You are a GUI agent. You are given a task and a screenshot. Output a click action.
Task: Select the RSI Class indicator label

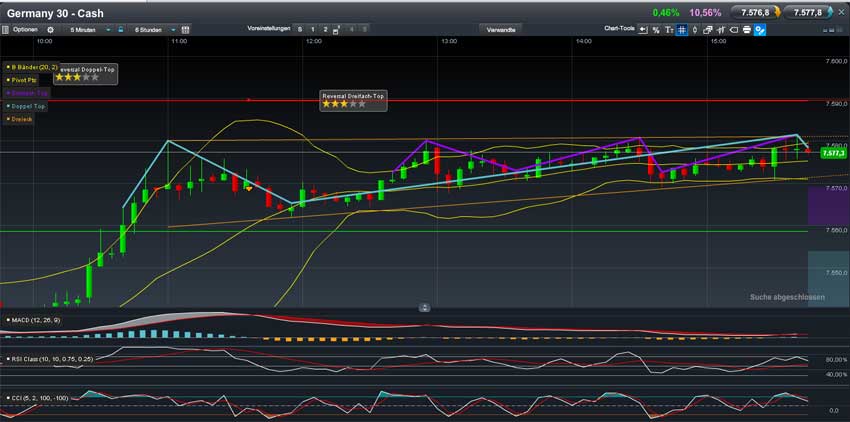point(48,359)
